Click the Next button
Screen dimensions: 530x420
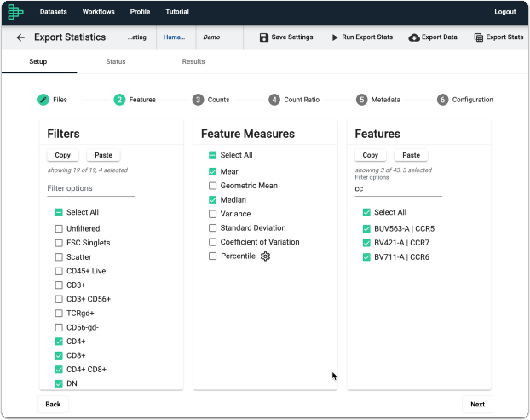(477, 404)
